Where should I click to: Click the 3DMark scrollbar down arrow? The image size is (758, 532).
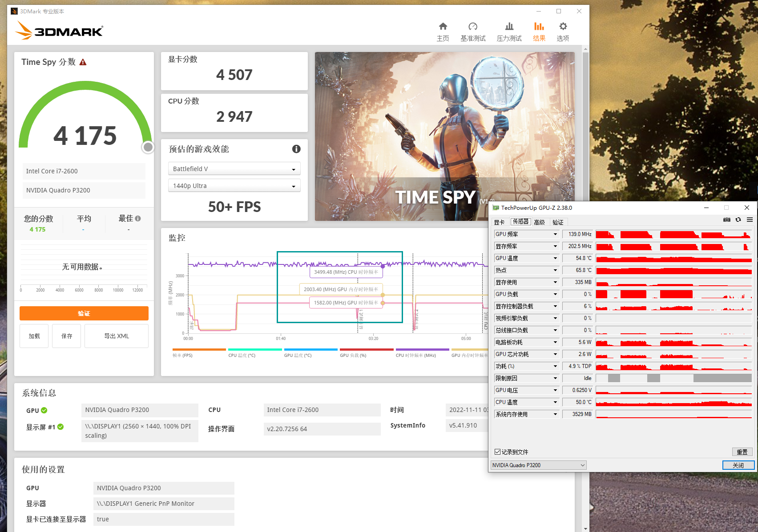585,528
